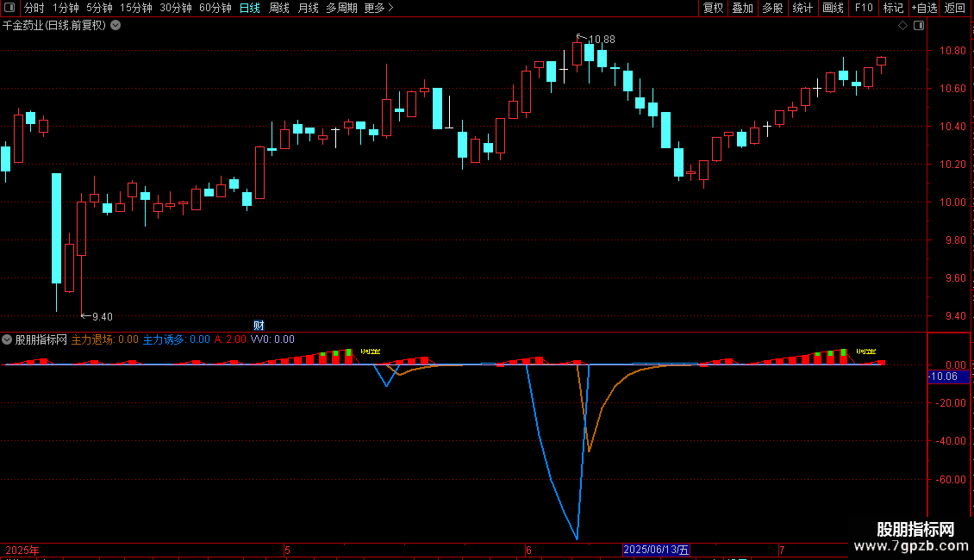Click the 统计 statistics button

click(802, 8)
